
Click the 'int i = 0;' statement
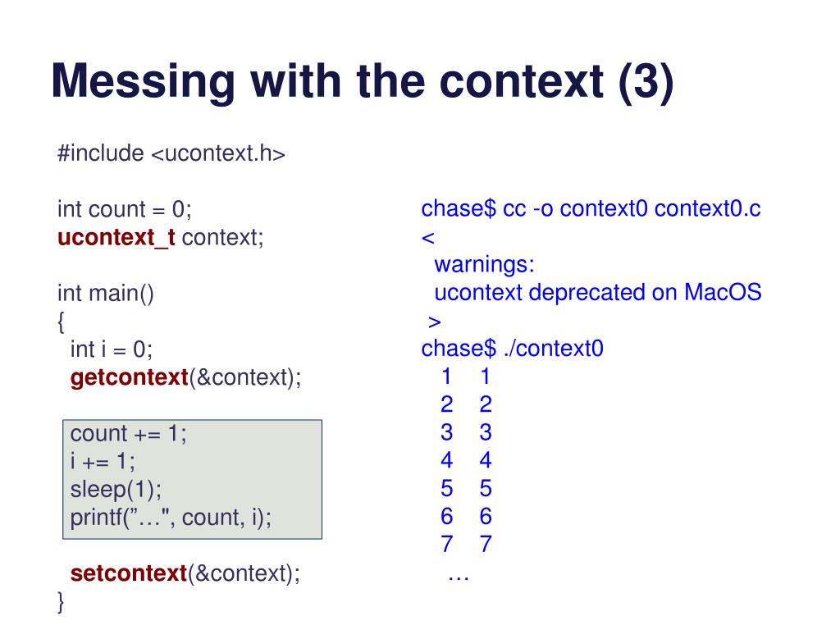coord(112,349)
